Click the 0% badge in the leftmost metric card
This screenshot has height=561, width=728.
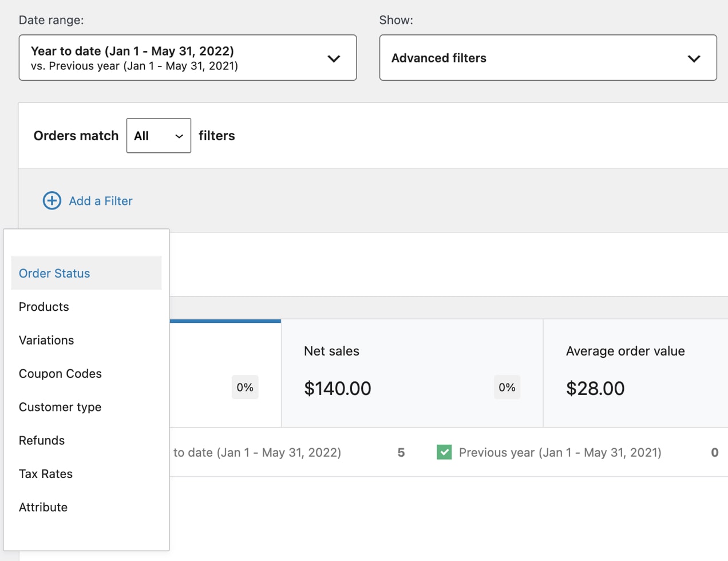pyautogui.click(x=244, y=387)
